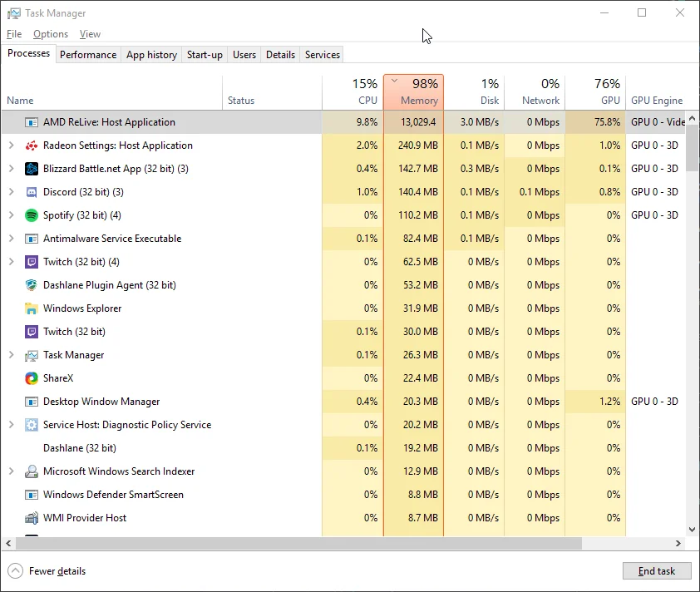700x592 pixels.
Task: Click the Discord process icon
Action: click(32, 192)
